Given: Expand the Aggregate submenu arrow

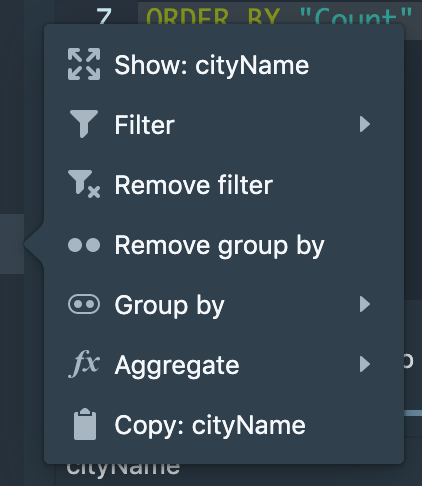Looking at the screenshot, I should 365,364.
